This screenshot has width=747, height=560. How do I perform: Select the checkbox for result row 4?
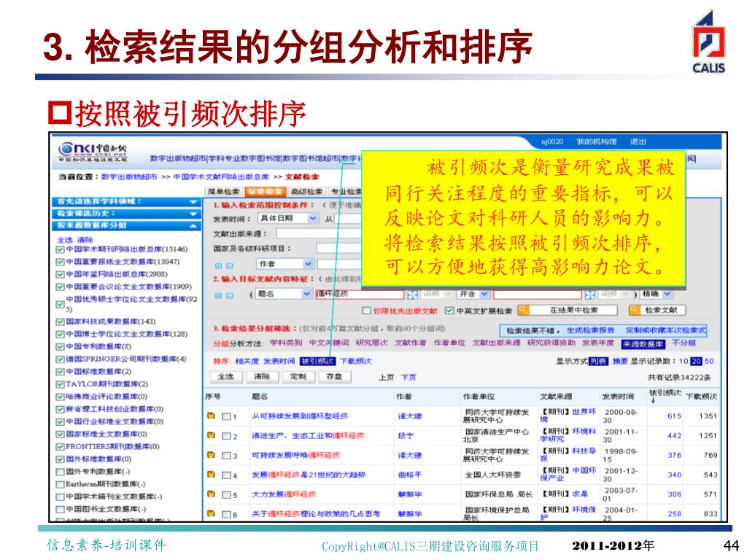[227, 475]
